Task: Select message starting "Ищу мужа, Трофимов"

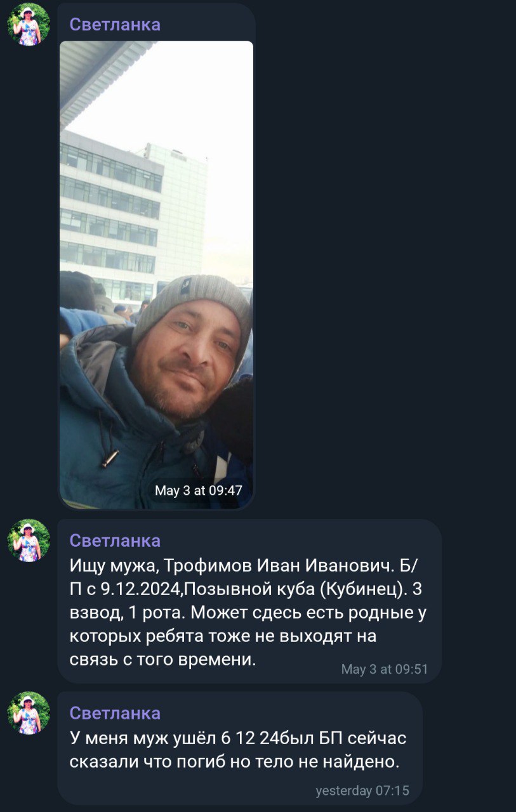Action: pyautogui.click(x=249, y=600)
